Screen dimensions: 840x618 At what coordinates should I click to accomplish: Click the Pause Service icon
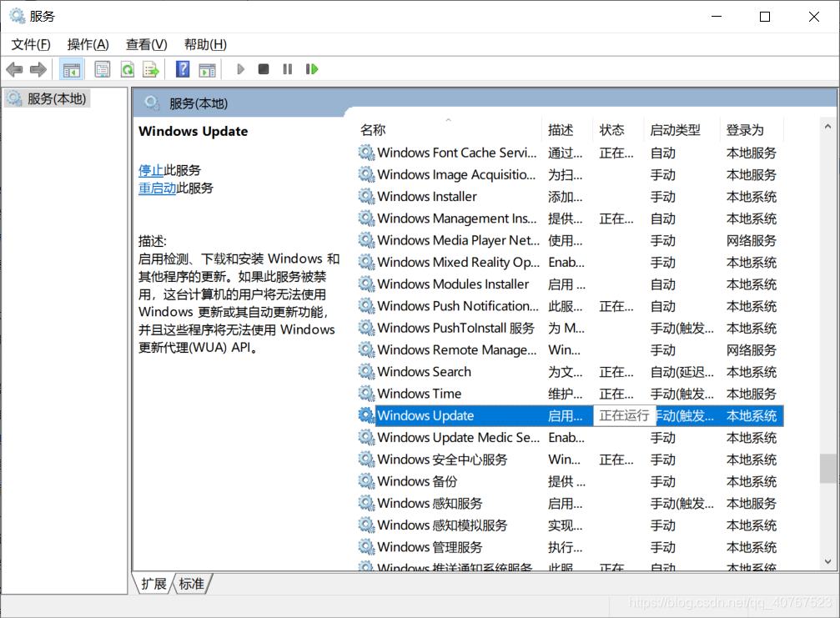pos(288,69)
